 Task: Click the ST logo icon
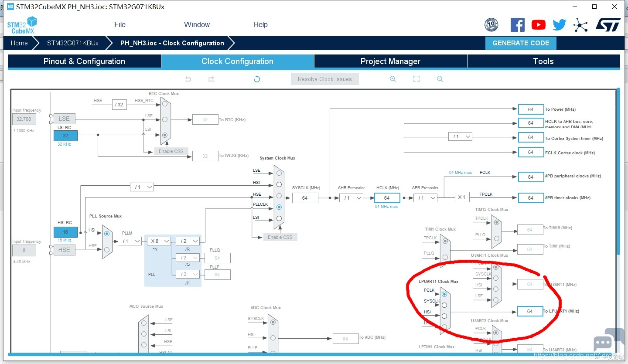[608, 25]
